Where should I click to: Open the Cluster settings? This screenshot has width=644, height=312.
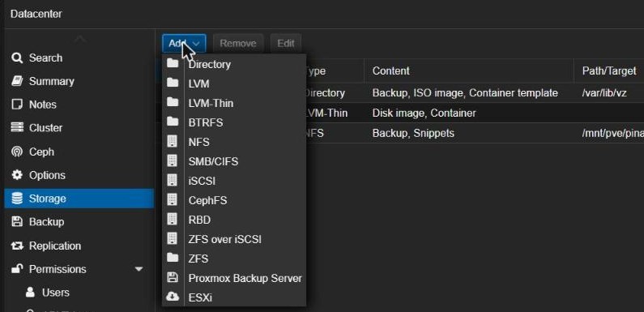79,128
